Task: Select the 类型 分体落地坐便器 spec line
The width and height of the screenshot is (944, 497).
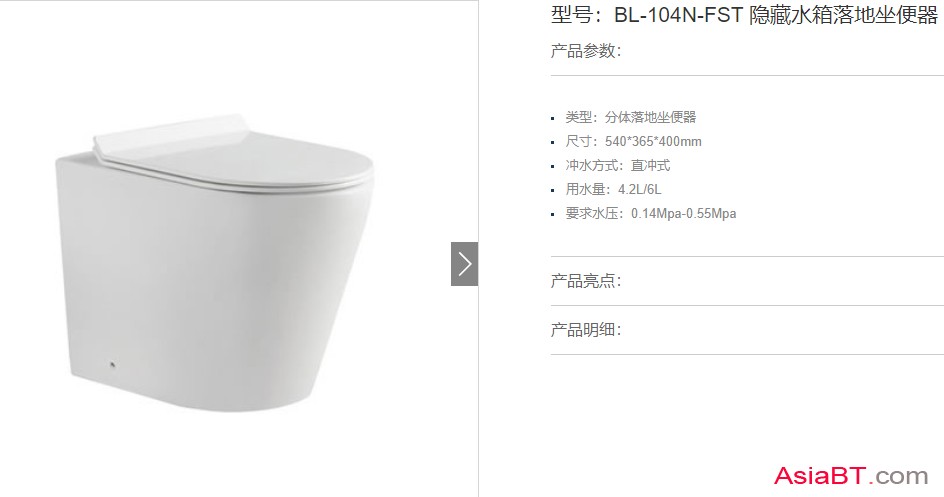Action: pyautogui.click(x=630, y=117)
